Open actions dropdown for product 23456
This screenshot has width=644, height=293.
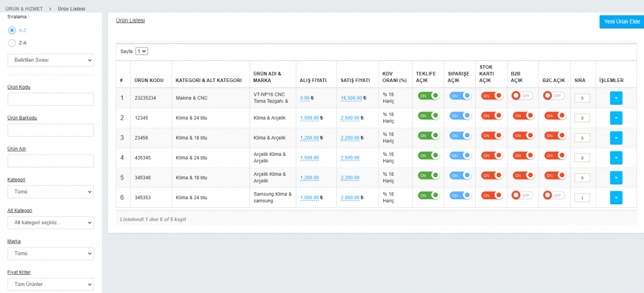tap(616, 138)
